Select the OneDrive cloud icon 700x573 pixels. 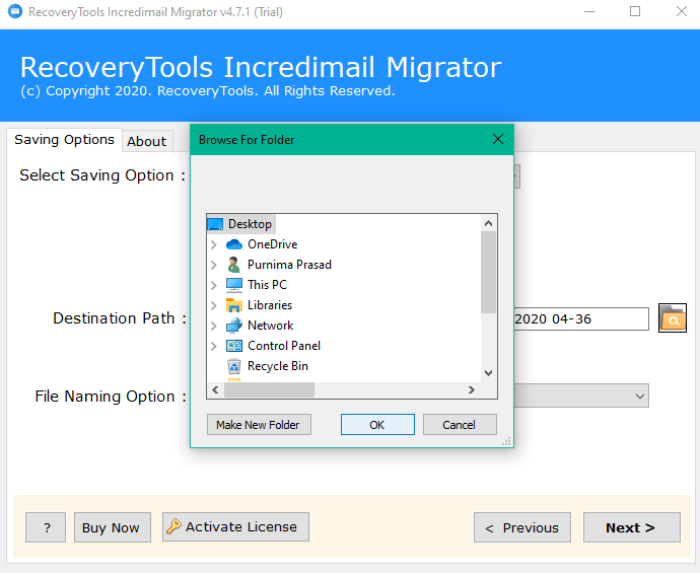[234, 244]
